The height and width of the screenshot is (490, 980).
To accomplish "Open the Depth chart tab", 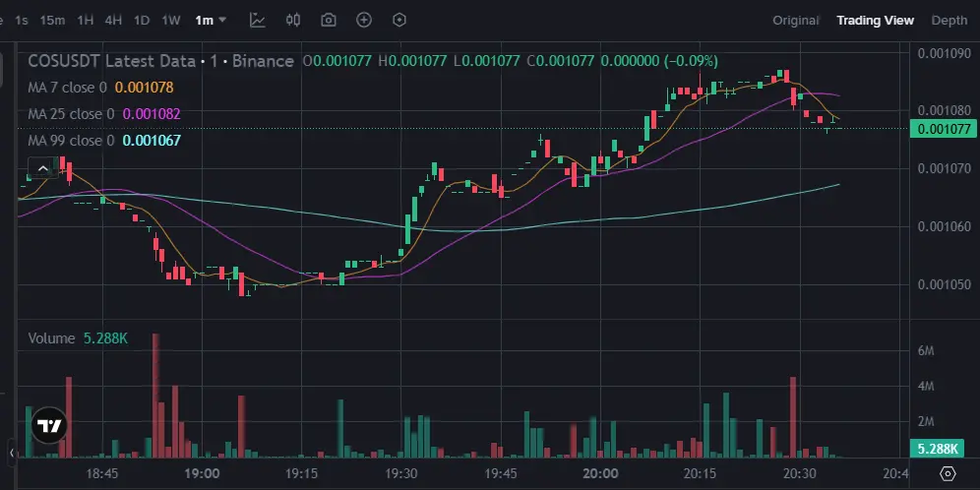I will coord(949,20).
